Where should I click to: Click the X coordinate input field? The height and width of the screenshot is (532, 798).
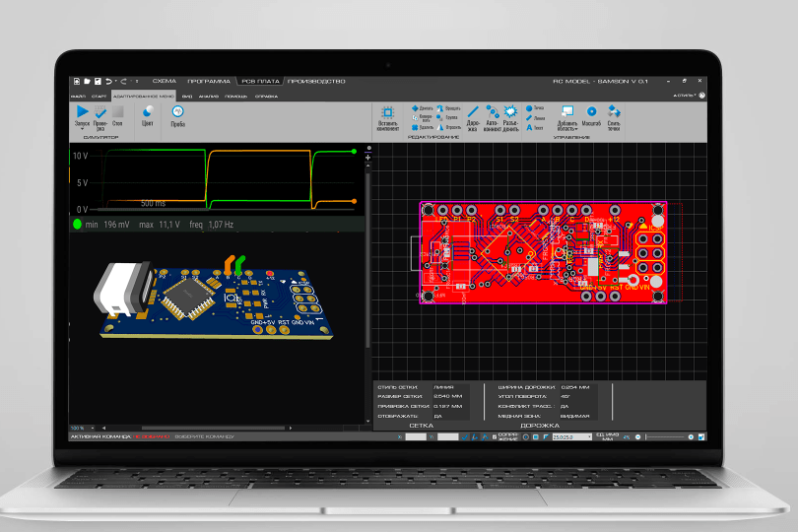click(x=416, y=436)
